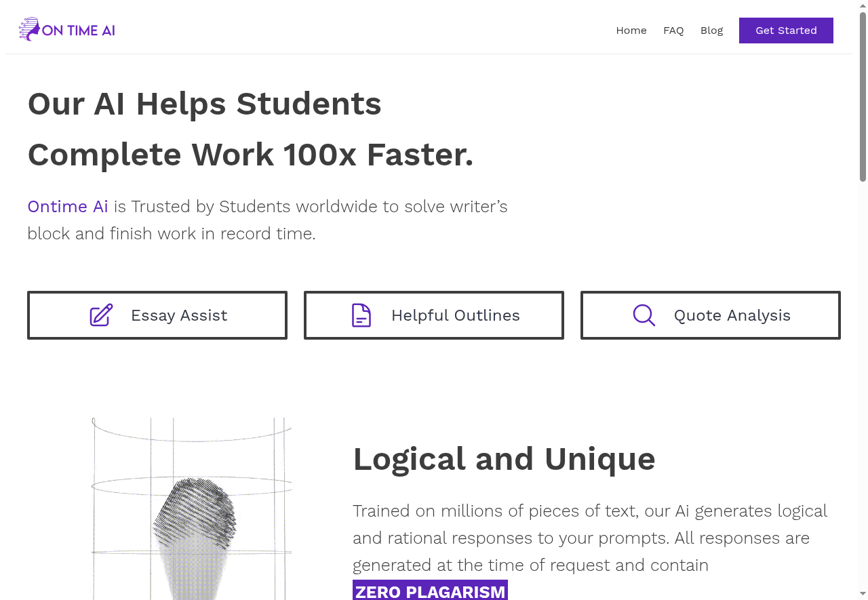The height and width of the screenshot is (600, 868).
Task: Click the Logical and Unique heading
Action: coord(504,459)
